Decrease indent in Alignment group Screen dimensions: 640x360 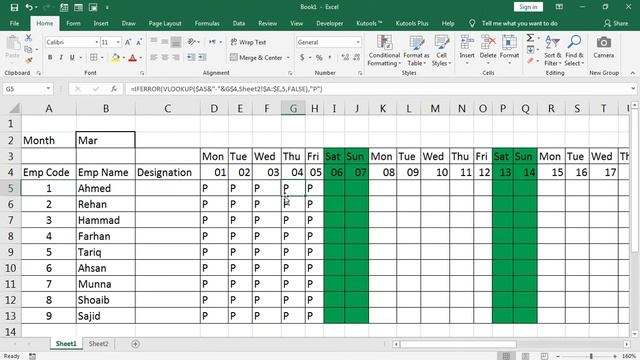(x=191, y=58)
